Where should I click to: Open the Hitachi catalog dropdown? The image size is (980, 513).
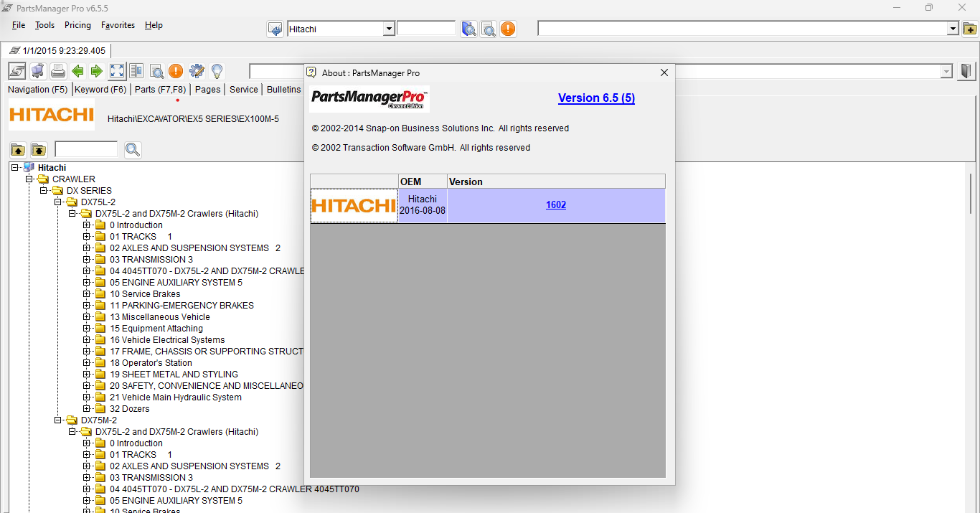pos(389,29)
